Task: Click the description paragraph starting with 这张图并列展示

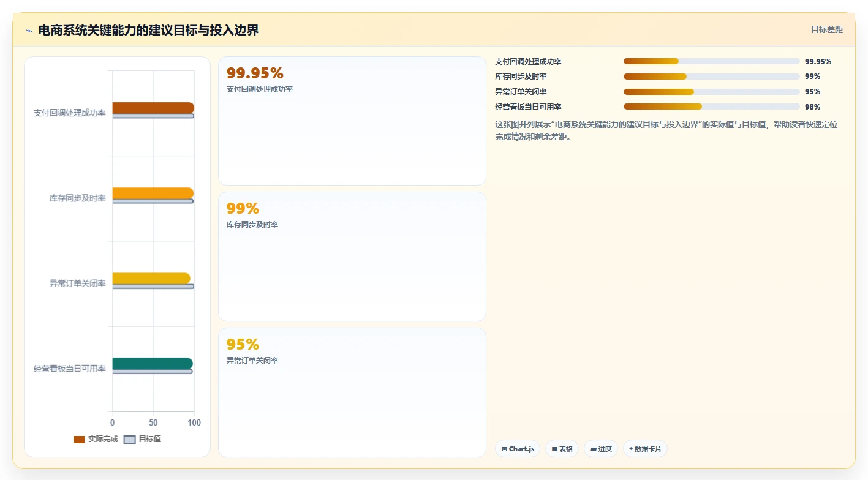Action: 666,130
